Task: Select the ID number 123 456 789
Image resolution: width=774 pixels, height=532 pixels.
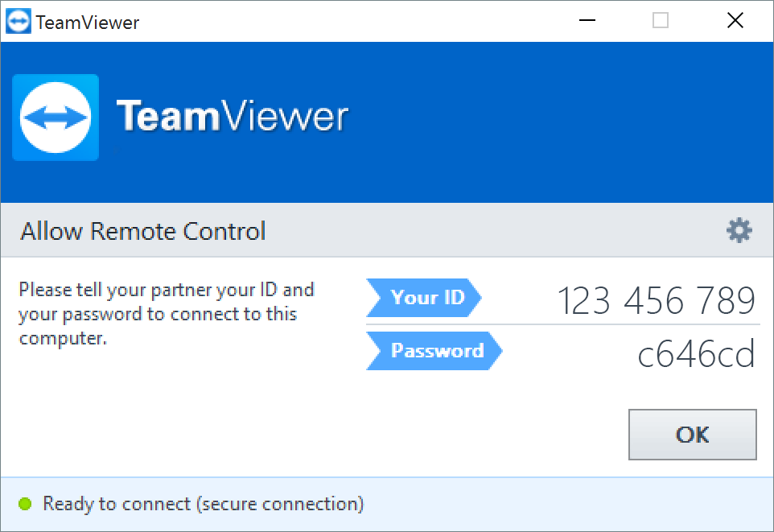Action: (657, 300)
